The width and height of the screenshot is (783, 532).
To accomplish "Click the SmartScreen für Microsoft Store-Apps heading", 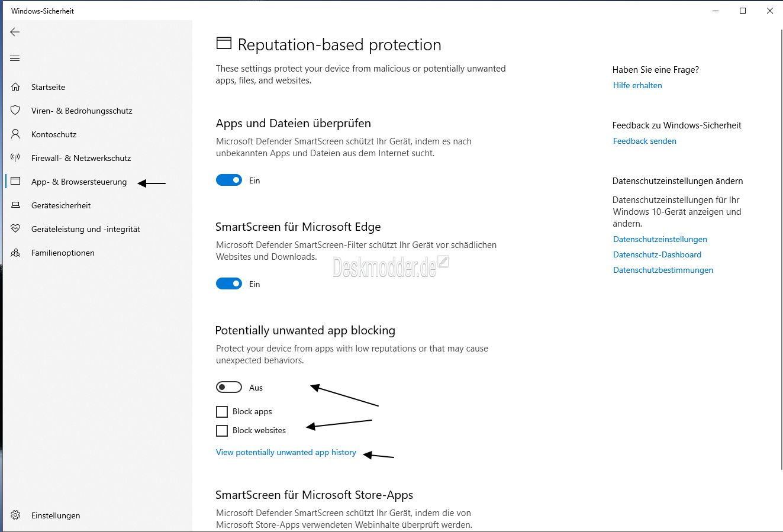I will point(314,495).
